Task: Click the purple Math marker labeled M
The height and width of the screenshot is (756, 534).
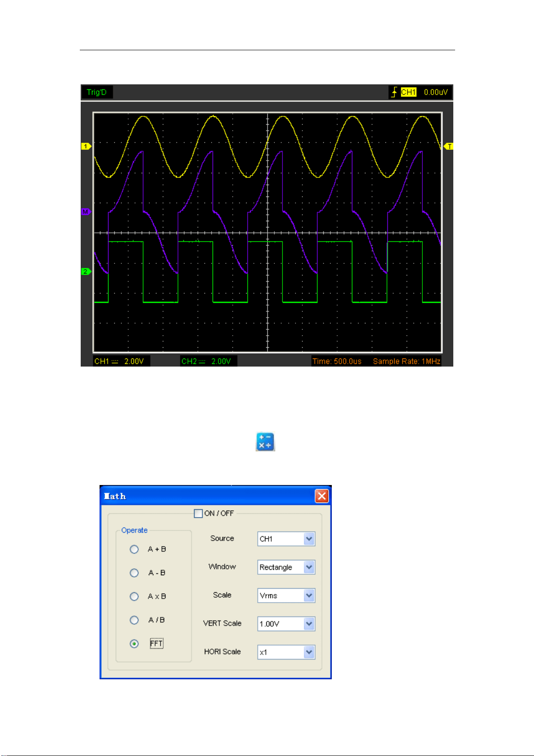Action: [x=86, y=211]
